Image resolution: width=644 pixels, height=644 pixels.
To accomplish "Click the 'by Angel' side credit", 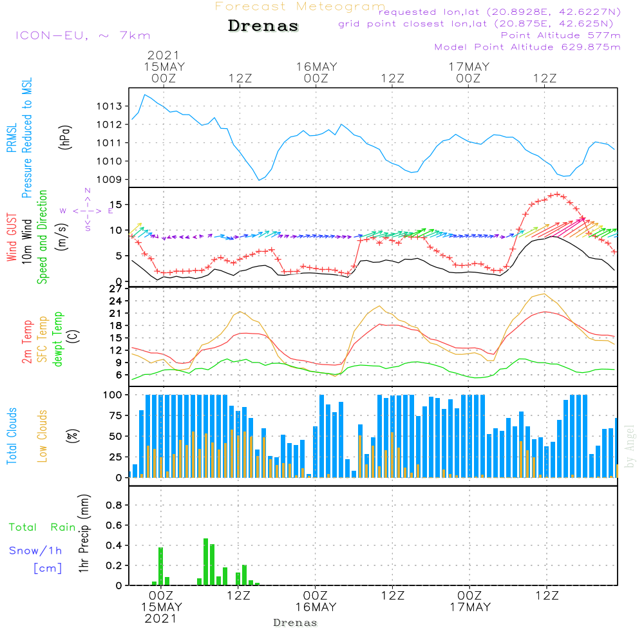I will (630, 447).
